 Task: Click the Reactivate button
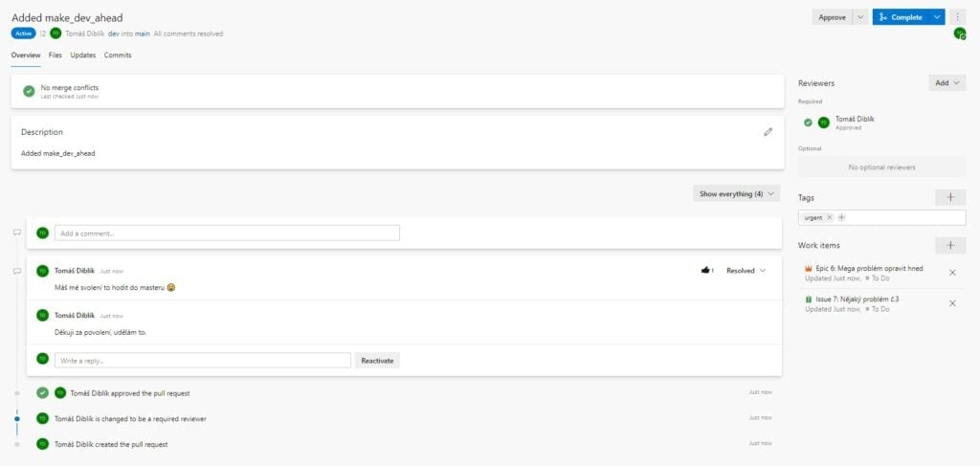pos(377,361)
